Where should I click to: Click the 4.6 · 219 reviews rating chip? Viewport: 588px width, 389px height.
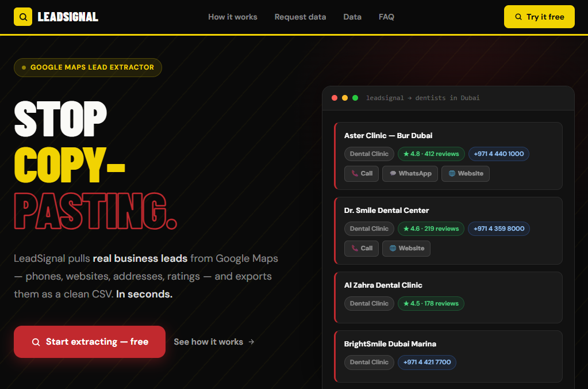point(431,228)
